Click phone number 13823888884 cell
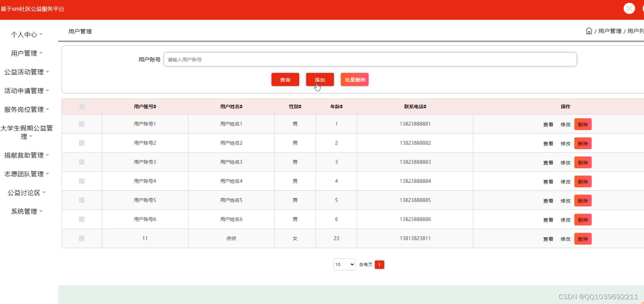644x304 pixels. tap(415, 181)
